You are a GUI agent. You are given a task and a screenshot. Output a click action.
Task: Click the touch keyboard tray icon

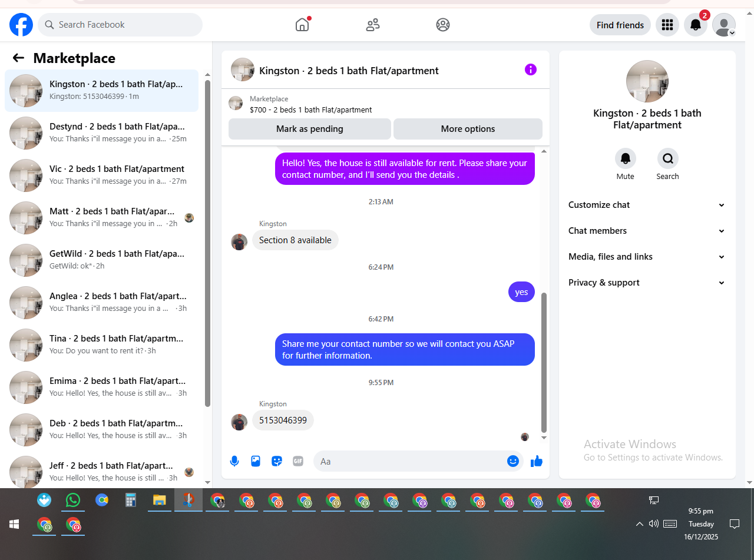pos(670,523)
